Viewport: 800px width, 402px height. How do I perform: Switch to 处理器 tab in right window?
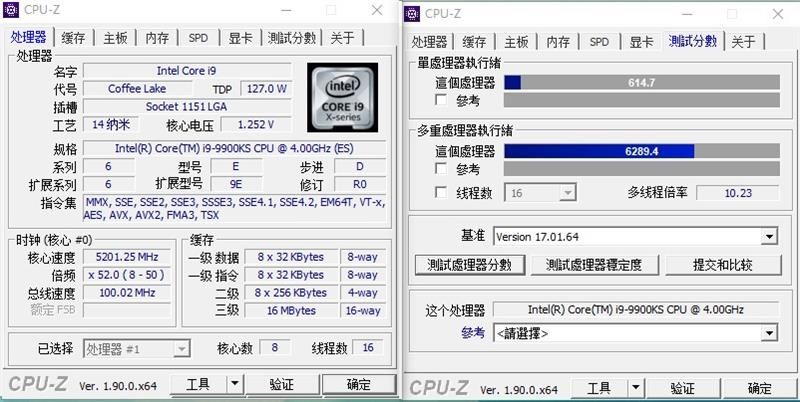point(430,42)
